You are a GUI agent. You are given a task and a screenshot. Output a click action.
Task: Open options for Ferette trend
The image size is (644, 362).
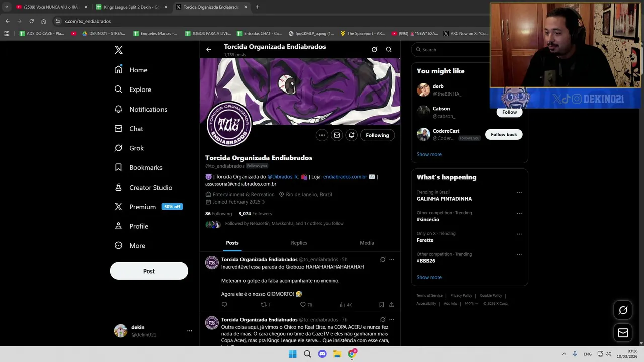click(519, 234)
